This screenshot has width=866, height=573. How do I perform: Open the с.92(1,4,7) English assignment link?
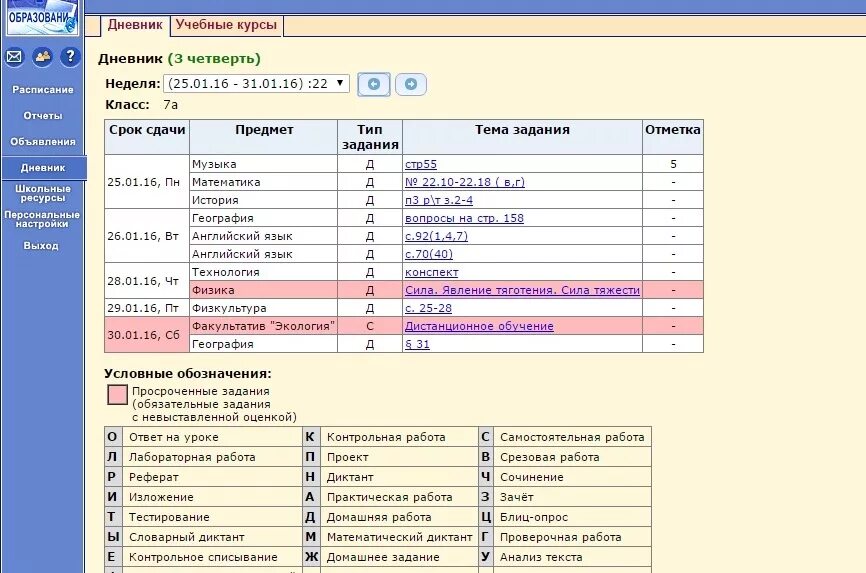tap(436, 236)
